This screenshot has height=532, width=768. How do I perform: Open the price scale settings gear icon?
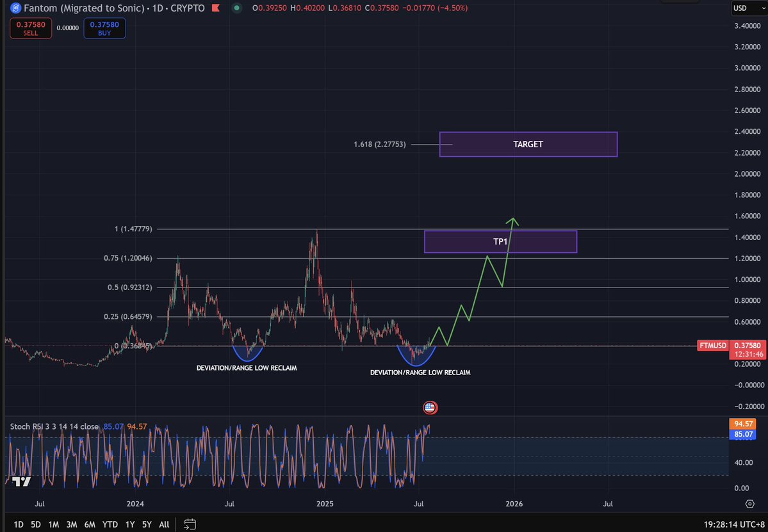[x=749, y=504]
